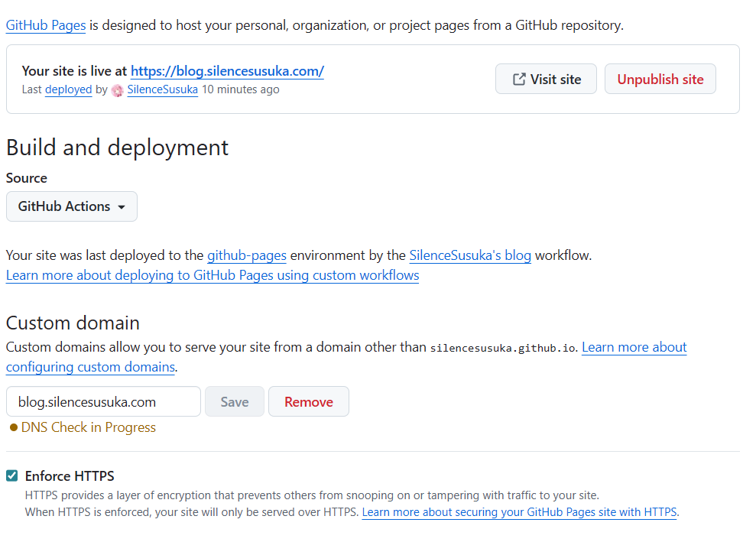Open the github-pages environment link

(x=247, y=255)
